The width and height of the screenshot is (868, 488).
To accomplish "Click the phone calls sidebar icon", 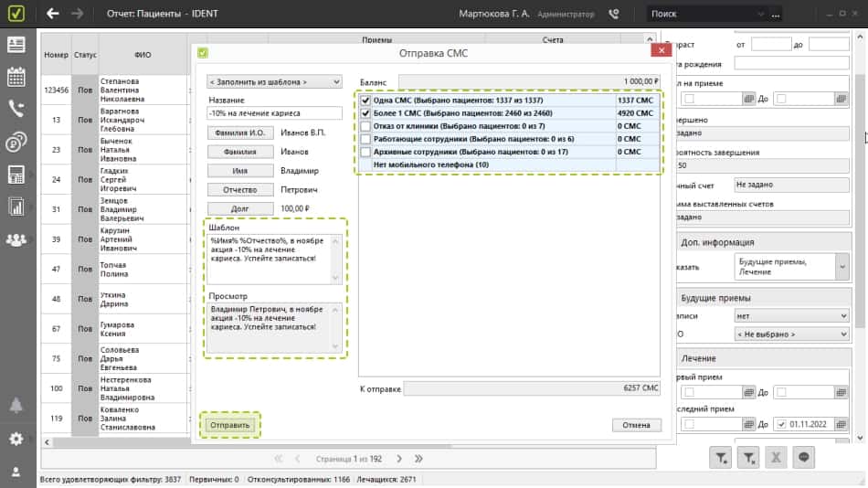I will 16,109.
